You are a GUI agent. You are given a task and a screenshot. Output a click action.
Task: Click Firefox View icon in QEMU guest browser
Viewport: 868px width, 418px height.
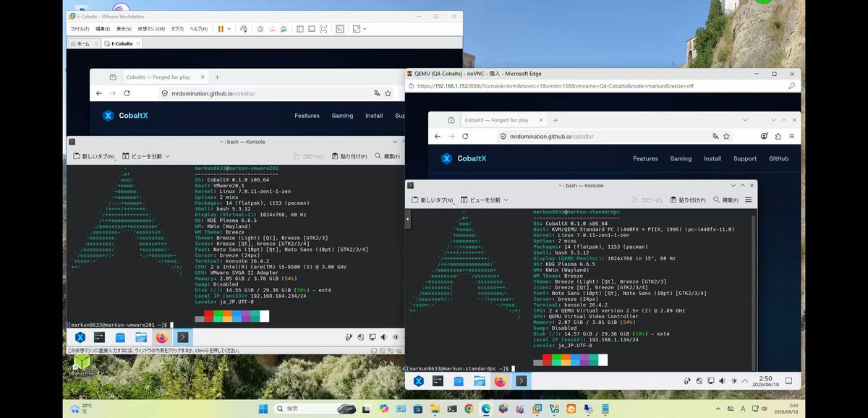click(451, 120)
